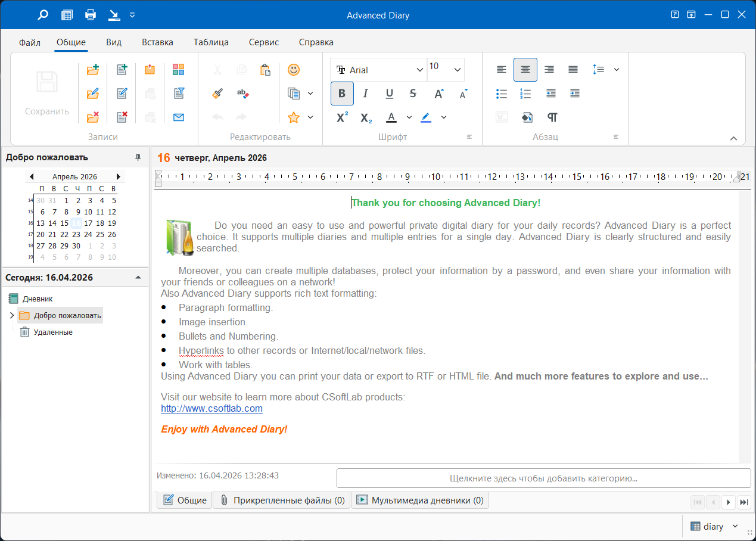Image resolution: width=756 pixels, height=541 pixels.
Task: Pin the Добро пожаловать panel
Action: point(138,157)
